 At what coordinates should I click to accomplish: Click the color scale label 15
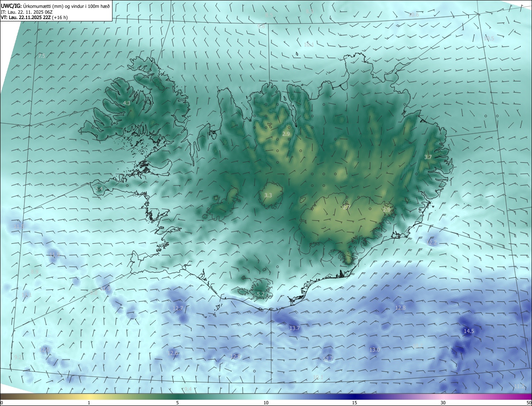click(354, 403)
